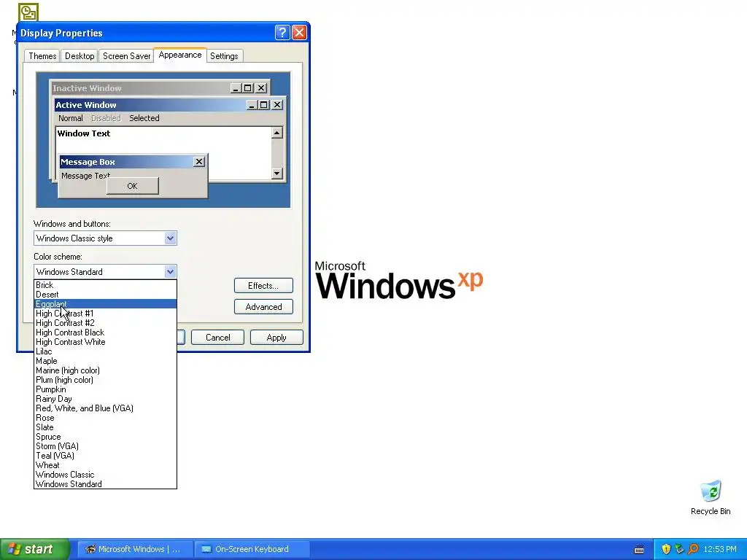Select Marine (high color) scheme
747x560 pixels.
(x=105, y=370)
